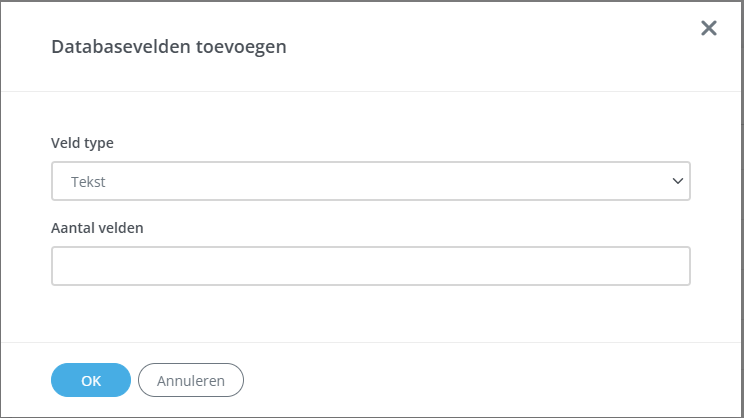This screenshot has width=744, height=418.
Task: Focus the Aantal velden input field
Action: (370, 266)
